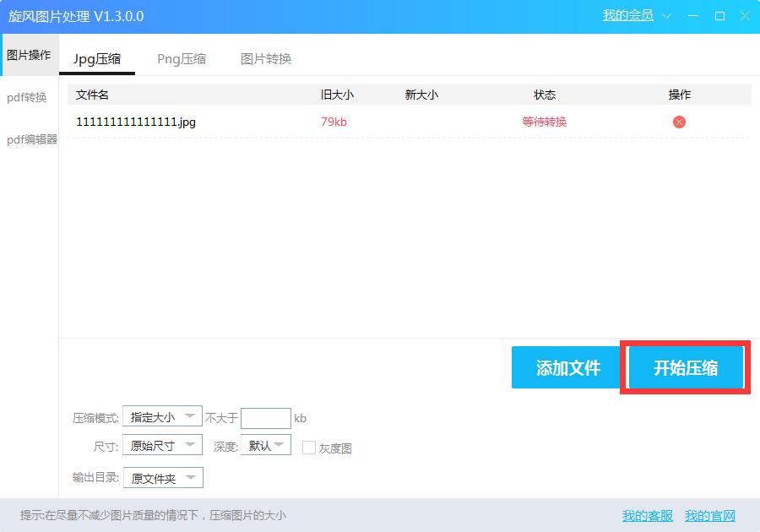Screen dimensions: 760x532
Task: Open the 尺寸 size dropdown showing 原始尺寸
Action: click(x=162, y=445)
